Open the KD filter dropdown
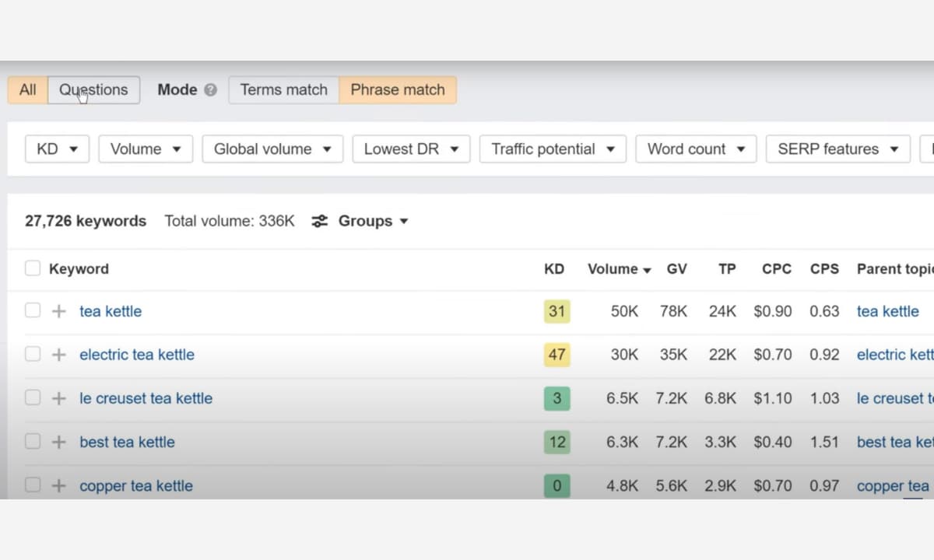 (57, 149)
